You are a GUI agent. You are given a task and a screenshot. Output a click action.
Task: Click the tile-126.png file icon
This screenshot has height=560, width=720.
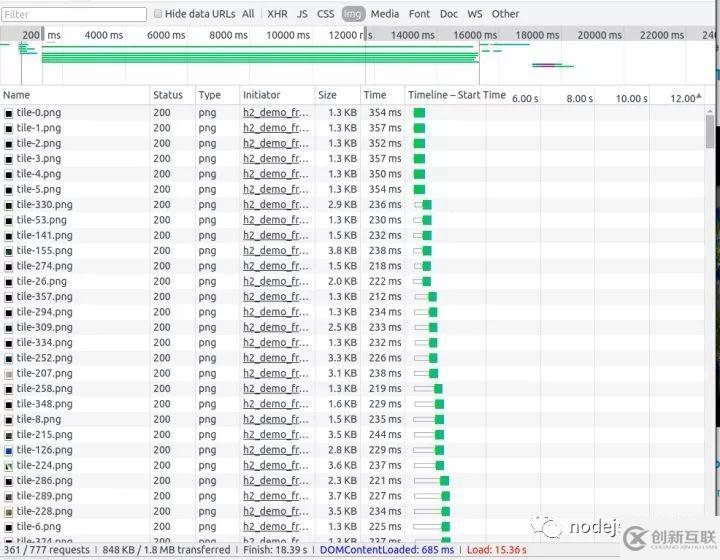click(9, 451)
